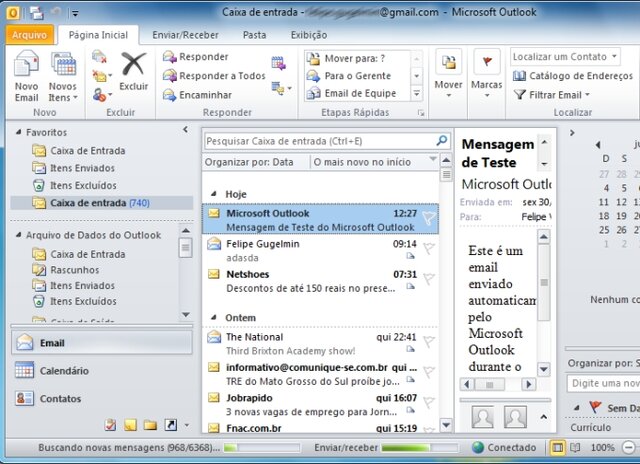Viewport: 640px width, 464px height.
Task: Focus the Localizar um Contato field
Action: click(565, 57)
